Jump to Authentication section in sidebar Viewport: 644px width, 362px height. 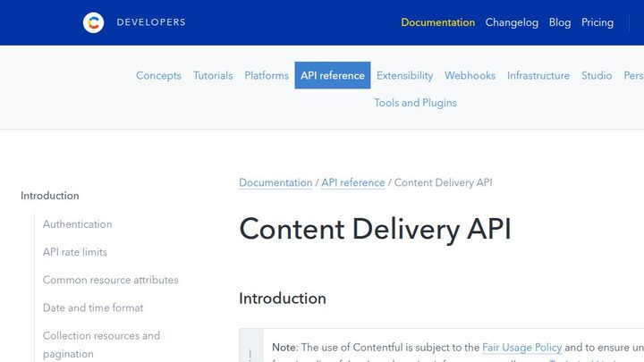[77, 224]
